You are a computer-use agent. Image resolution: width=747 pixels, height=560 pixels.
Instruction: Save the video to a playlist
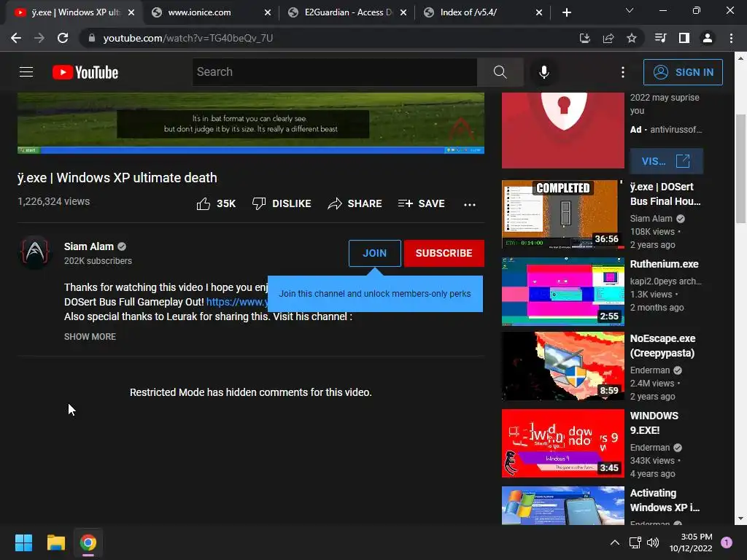[x=421, y=204]
